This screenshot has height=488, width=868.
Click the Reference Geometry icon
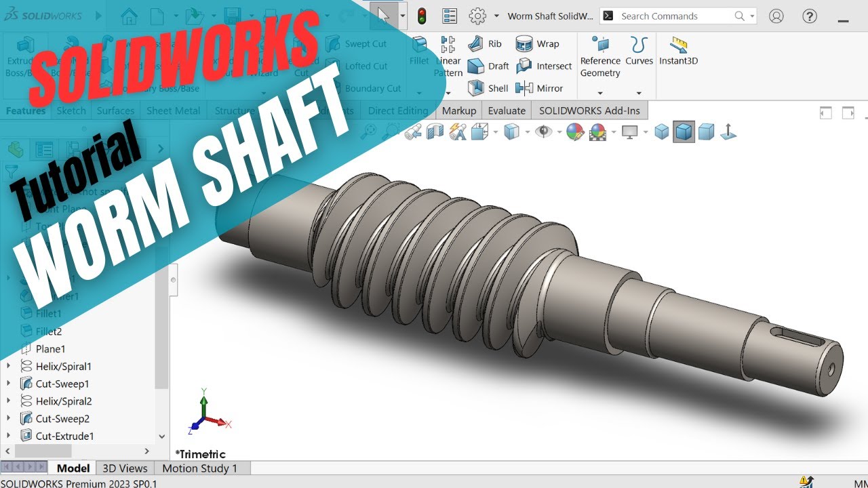pos(600,45)
